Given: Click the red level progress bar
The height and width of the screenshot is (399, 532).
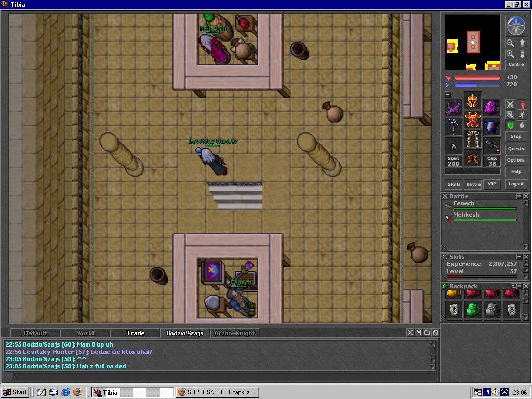Looking at the screenshot, I should (482, 277).
